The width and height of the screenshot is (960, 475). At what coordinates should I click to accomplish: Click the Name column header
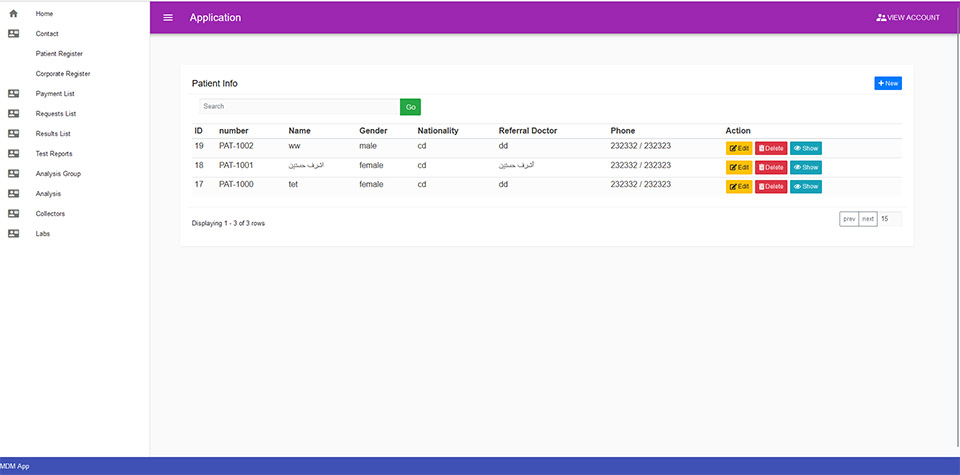pos(299,131)
